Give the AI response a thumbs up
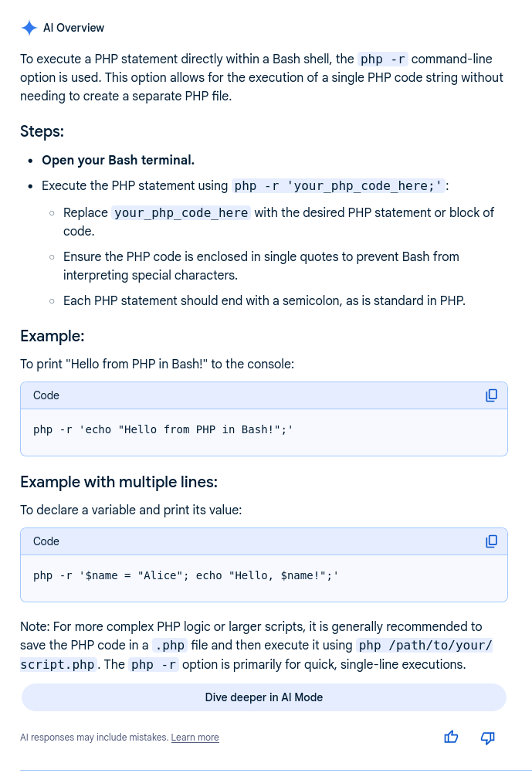532x780 pixels. [x=452, y=738]
